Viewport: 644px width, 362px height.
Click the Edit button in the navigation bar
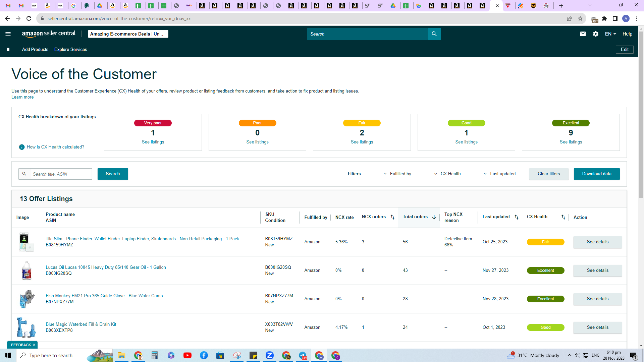click(625, 50)
